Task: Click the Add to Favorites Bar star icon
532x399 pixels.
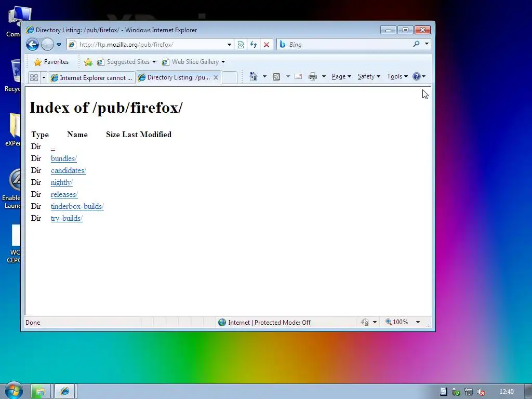Action: tap(88, 62)
